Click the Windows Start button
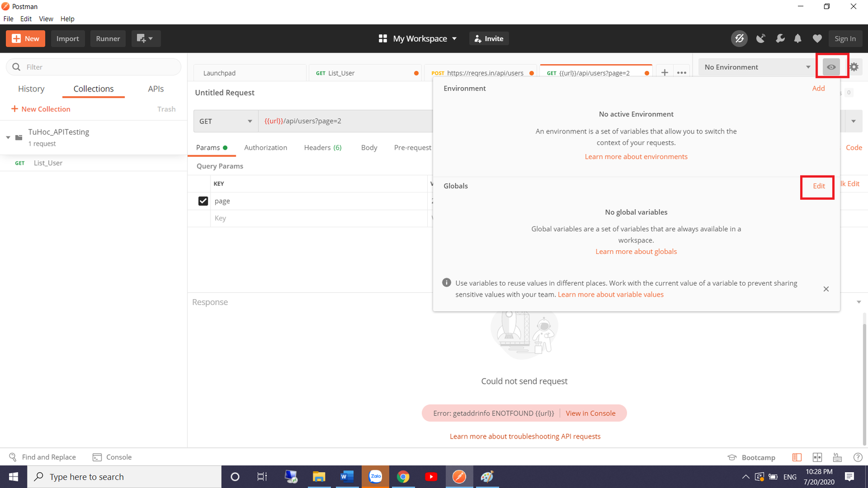This screenshot has height=488, width=868. [x=14, y=476]
